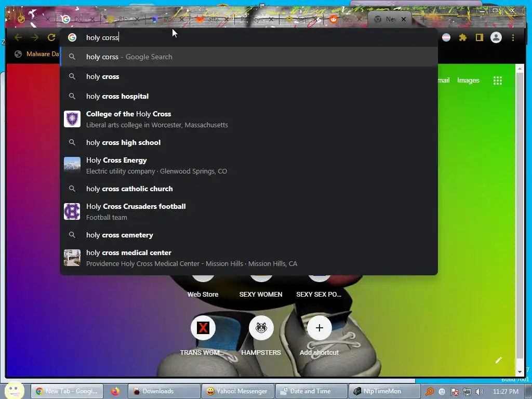Select the "holy cross hospital" suggestion
Viewport: 532px width, 399px height.
[x=249, y=96]
